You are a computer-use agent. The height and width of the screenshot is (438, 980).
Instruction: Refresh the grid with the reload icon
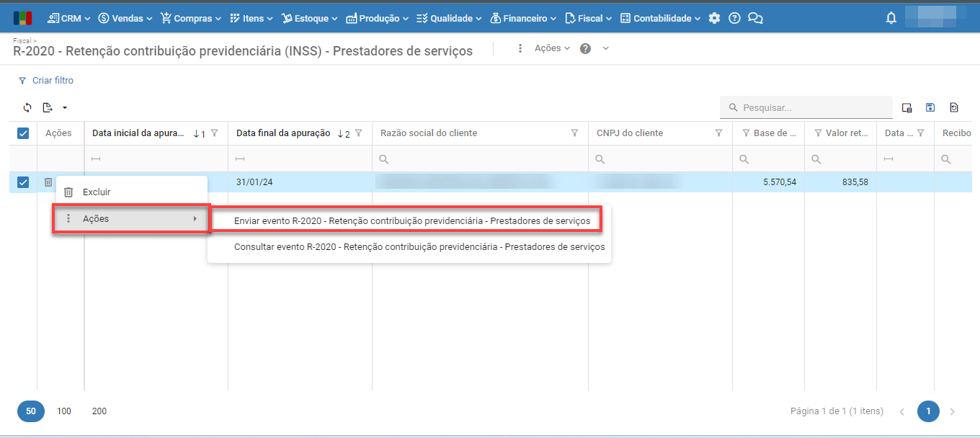[x=27, y=107]
